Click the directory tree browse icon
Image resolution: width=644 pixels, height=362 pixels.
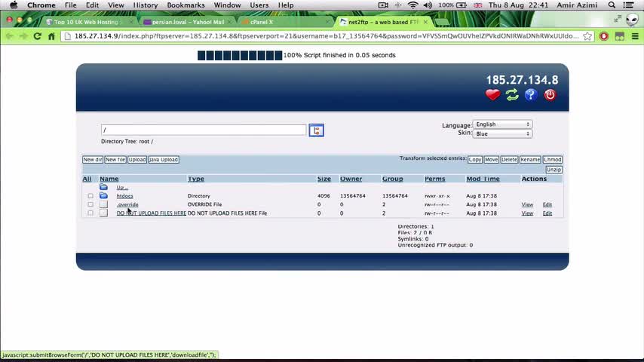click(316, 130)
